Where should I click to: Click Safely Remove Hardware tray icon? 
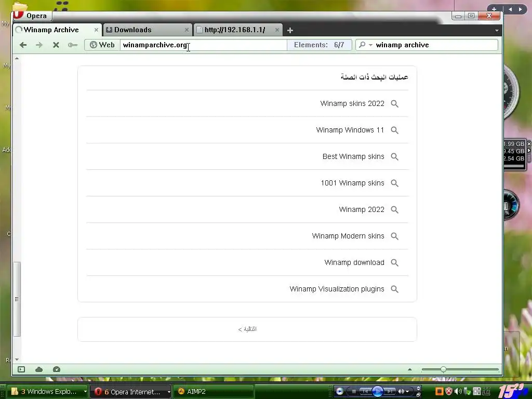[x=467, y=392]
